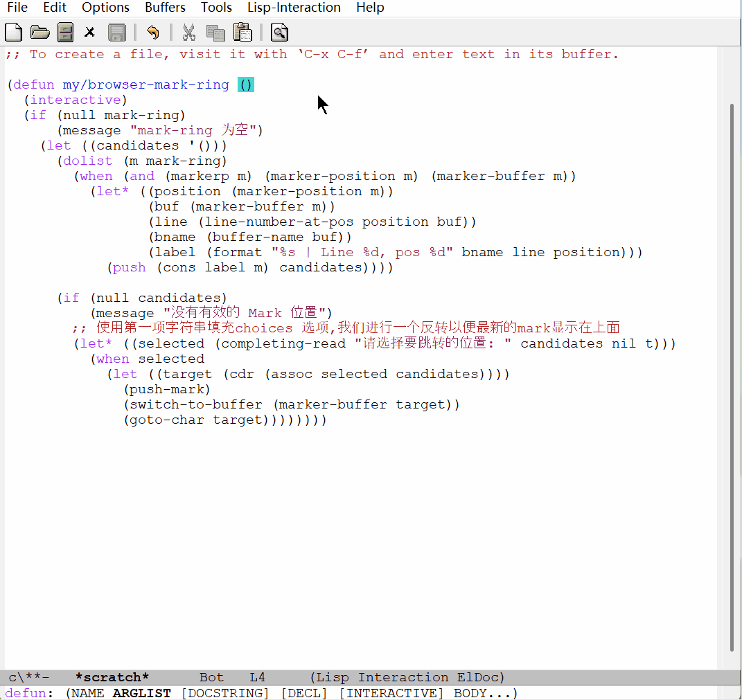Open the Lisp-Interaction menu
This screenshot has width=742, height=700.
pyautogui.click(x=294, y=8)
